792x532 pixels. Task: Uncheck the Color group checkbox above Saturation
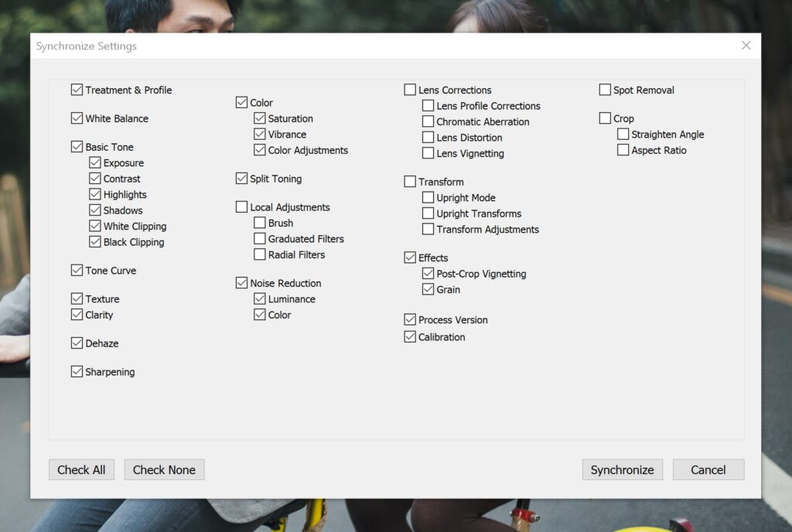pos(241,103)
